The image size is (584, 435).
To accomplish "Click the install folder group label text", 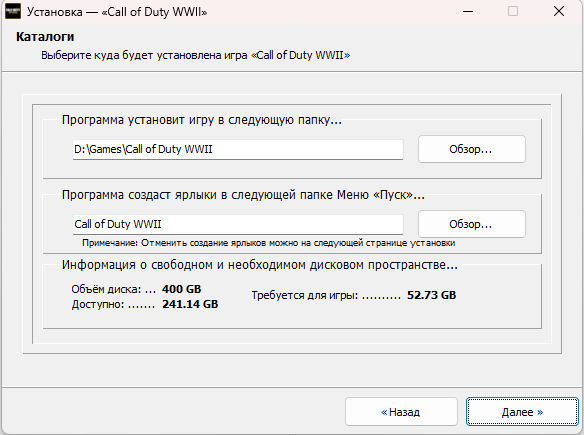I will [x=201, y=120].
